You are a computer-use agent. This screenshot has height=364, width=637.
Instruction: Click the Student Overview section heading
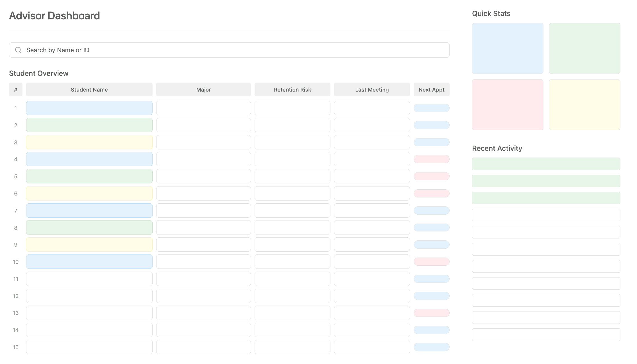pyautogui.click(x=38, y=73)
